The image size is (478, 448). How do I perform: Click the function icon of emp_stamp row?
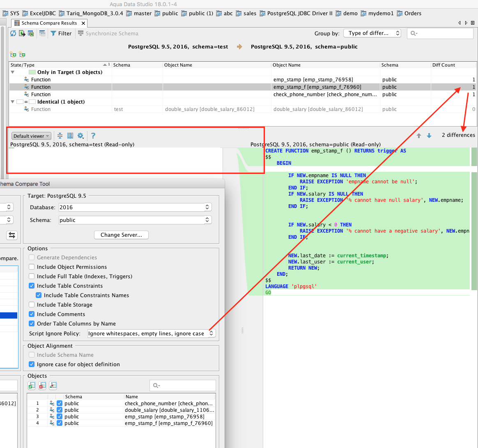[x=27, y=80]
